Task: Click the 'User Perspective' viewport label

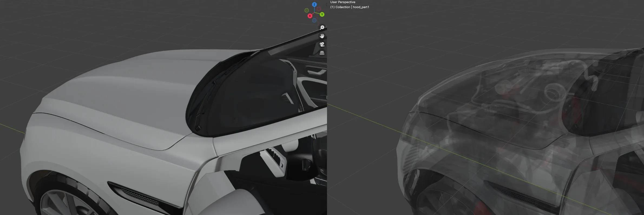Action: [343, 2]
